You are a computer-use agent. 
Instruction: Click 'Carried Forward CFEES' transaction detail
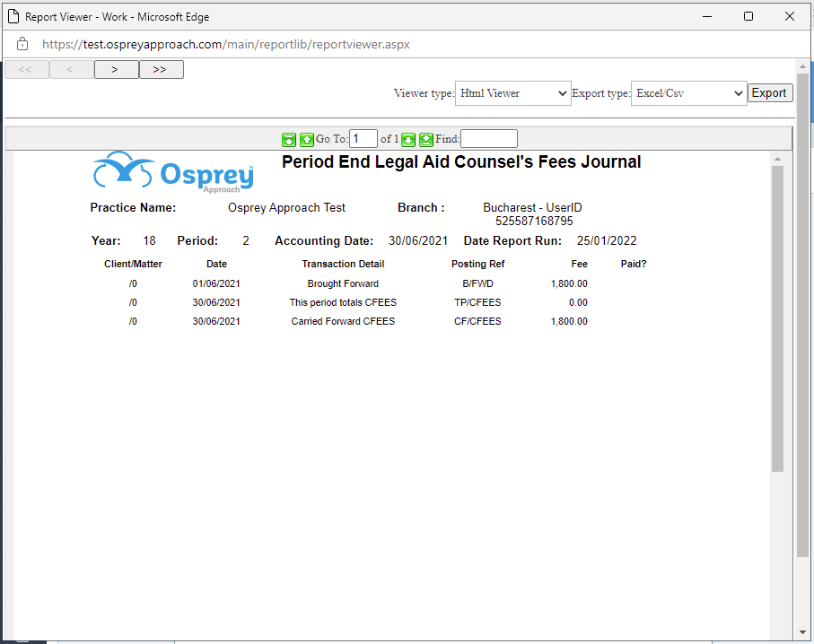coord(343,321)
